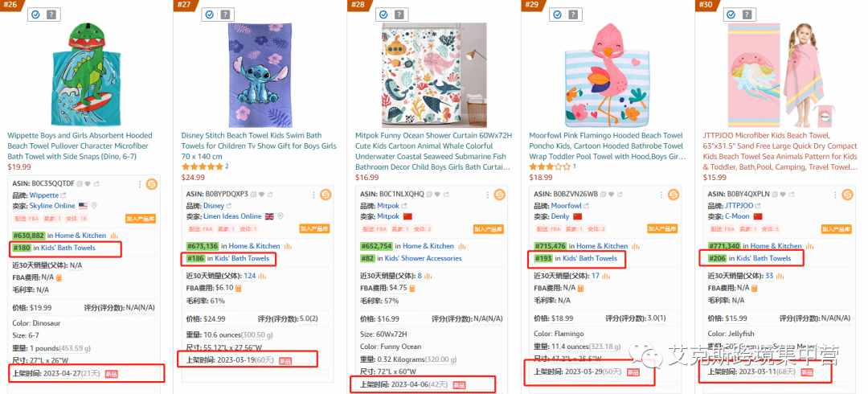Click external link icon next to Moorfowl brand
The width and height of the screenshot is (868, 394).
586,206
